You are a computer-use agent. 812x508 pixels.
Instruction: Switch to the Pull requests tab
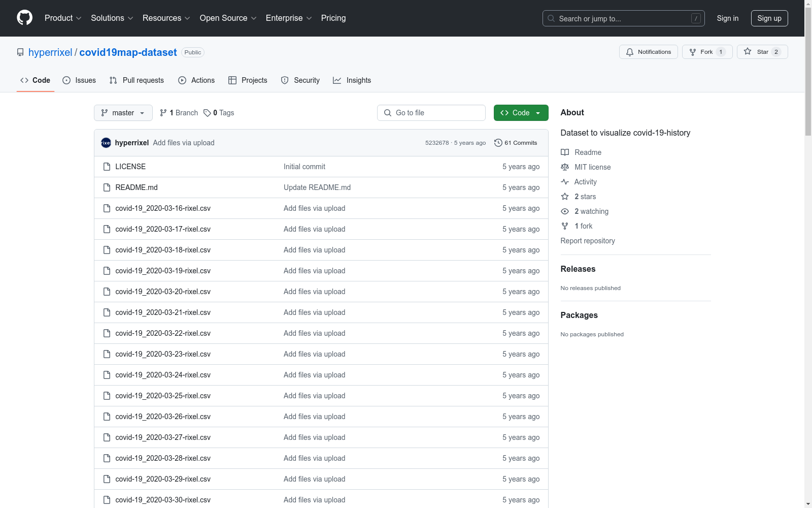(137, 80)
